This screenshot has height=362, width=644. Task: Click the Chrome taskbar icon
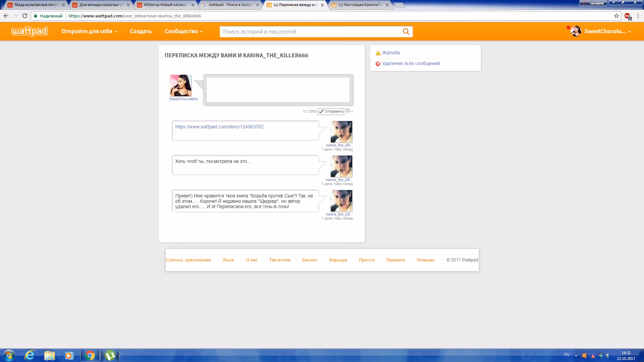click(90, 355)
